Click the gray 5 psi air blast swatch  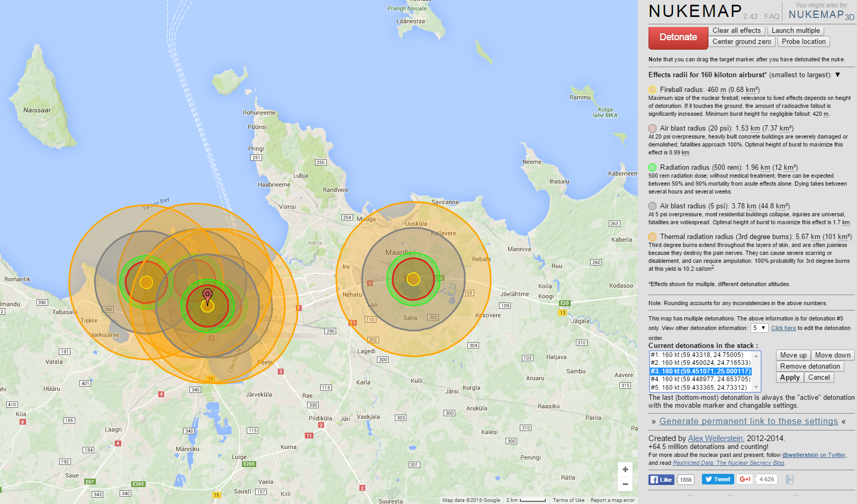pos(653,206)
